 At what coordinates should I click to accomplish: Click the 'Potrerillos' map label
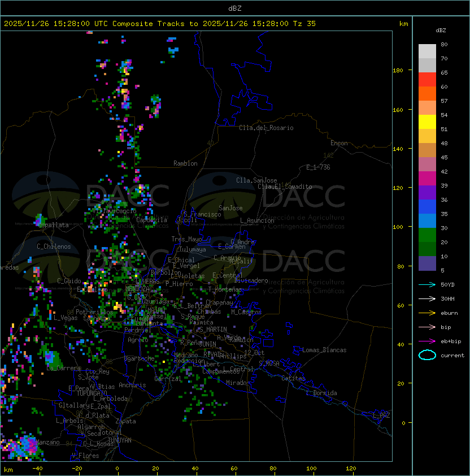[94, 312]
